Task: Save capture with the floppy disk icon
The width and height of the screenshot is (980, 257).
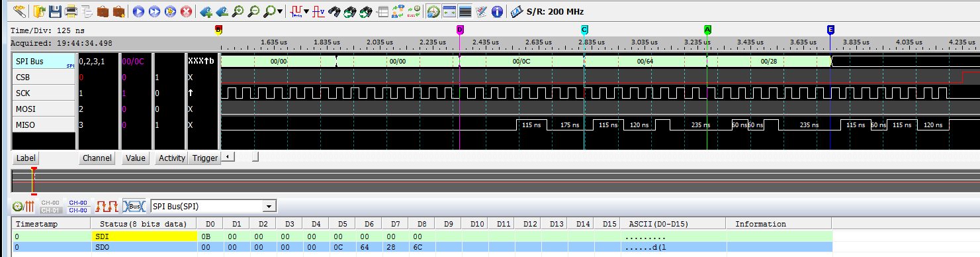Action: click(x=55, y=11)
